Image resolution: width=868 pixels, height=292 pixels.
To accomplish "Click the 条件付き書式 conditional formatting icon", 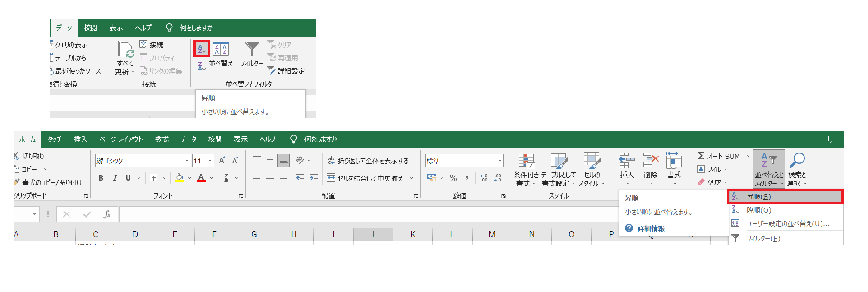I will click(526, 162).
